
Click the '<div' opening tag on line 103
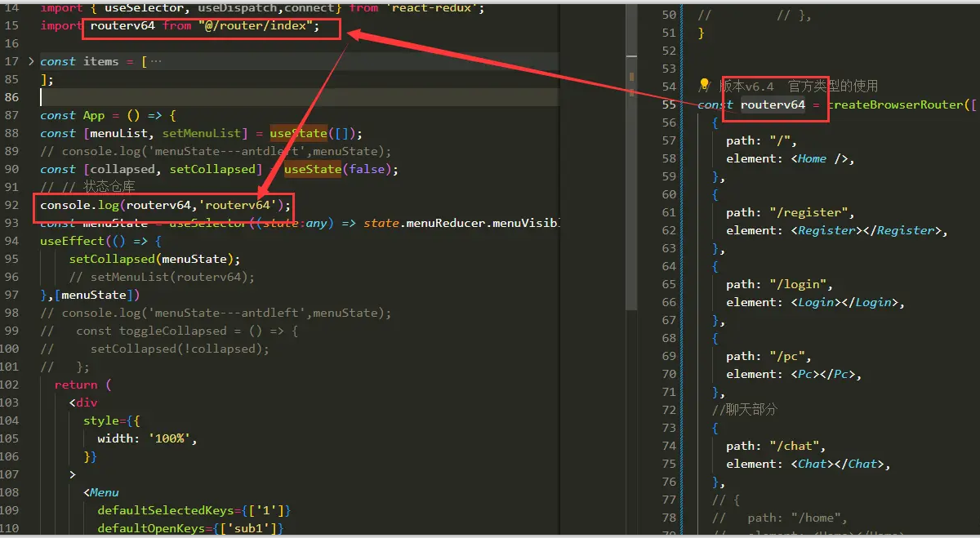click(82, 402)
